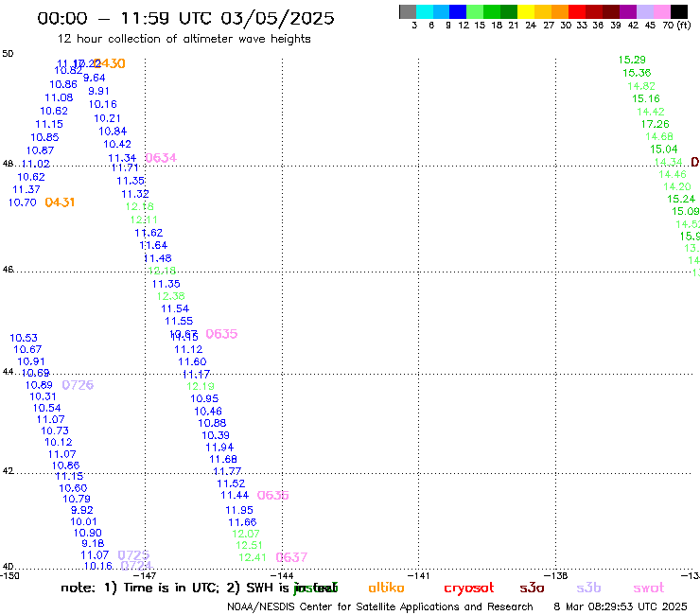Viewport: 700px width, 615px height.
Task: Click the '70 (ft)' legend label
Action: [x=676, y=25]
